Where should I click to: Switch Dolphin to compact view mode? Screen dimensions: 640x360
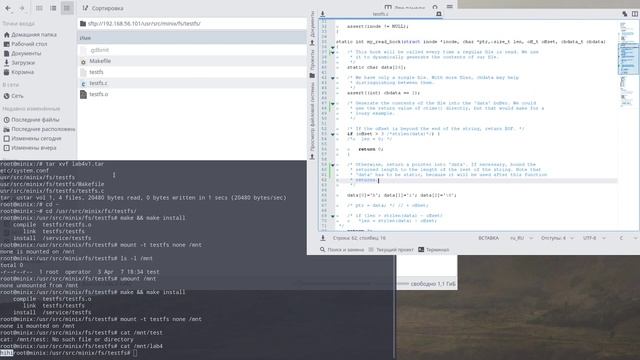point(53,8)
